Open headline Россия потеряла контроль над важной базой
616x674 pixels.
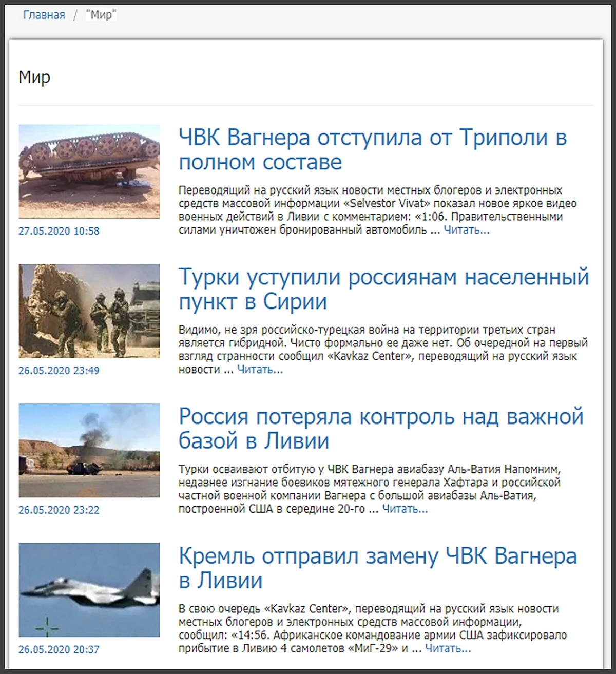pyautogui.click(x=380, y=429)
